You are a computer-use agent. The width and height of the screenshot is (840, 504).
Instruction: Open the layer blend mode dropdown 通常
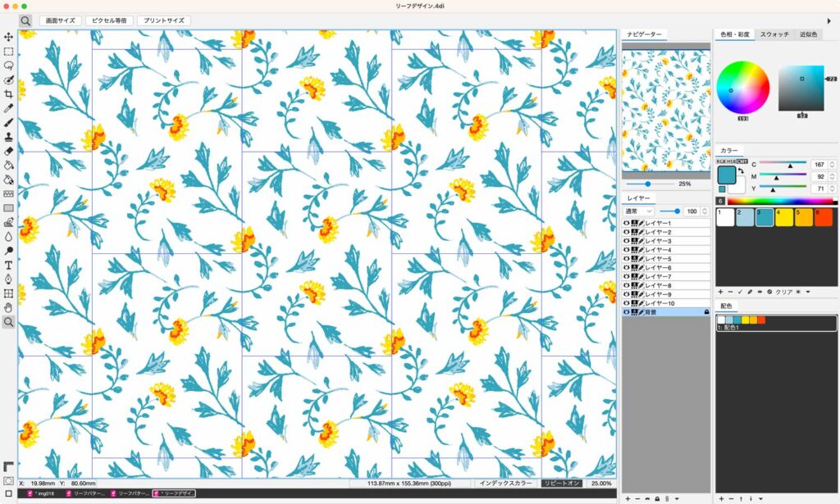638,211
